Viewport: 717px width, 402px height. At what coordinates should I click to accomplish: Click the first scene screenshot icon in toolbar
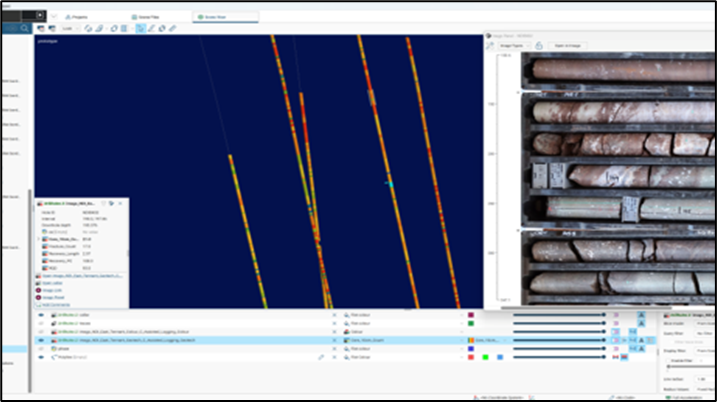pyautogui.click(x=41, y=28)
